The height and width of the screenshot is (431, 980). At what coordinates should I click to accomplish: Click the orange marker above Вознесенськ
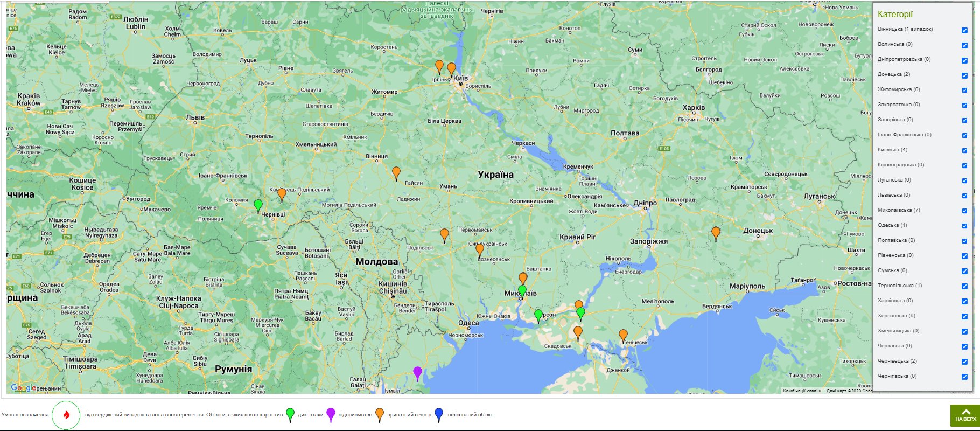coord(480,251)
